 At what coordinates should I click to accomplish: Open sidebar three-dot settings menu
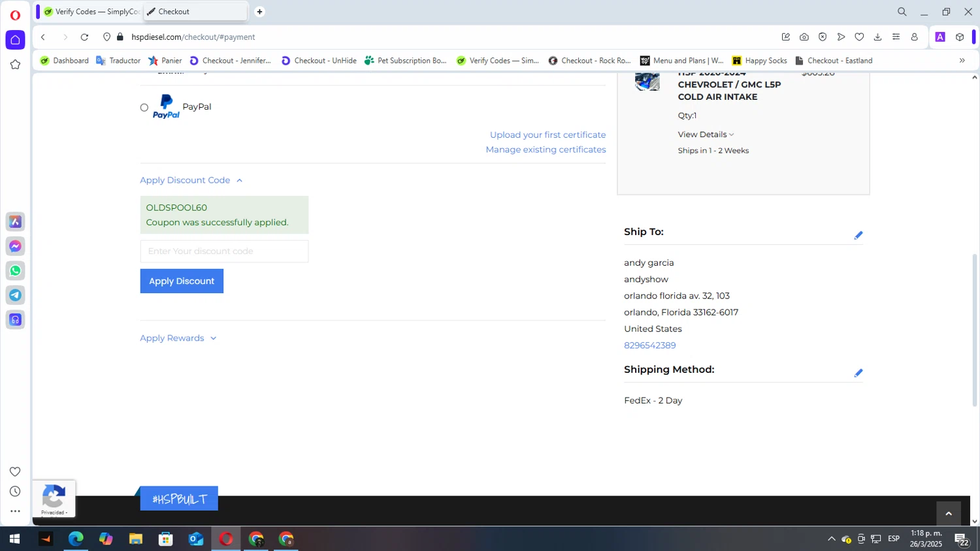coord(15,511)
